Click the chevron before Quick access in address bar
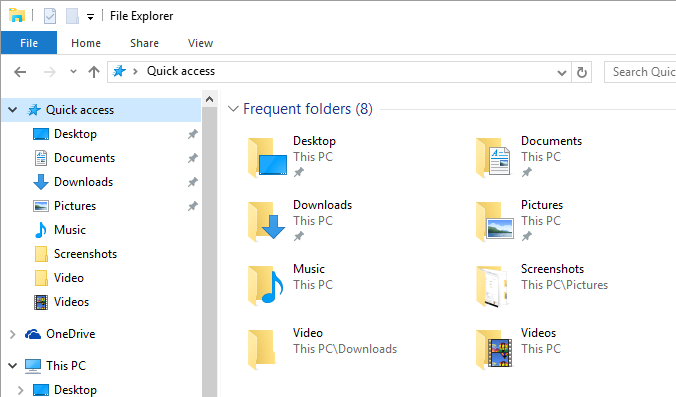Screen dimensions: 676x397 (x=135, y=72)
